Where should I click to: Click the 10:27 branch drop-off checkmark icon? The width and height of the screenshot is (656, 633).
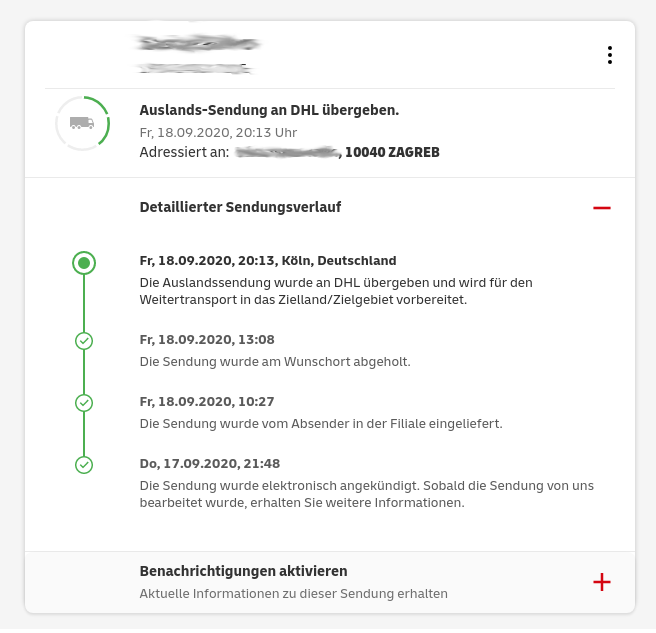pos(84,403)
